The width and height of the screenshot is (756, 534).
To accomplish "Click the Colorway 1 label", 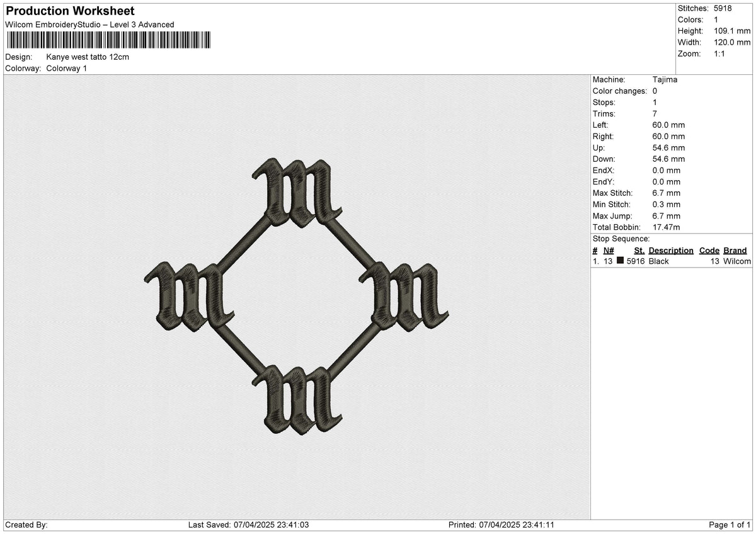I will click(x=66, y=68).
